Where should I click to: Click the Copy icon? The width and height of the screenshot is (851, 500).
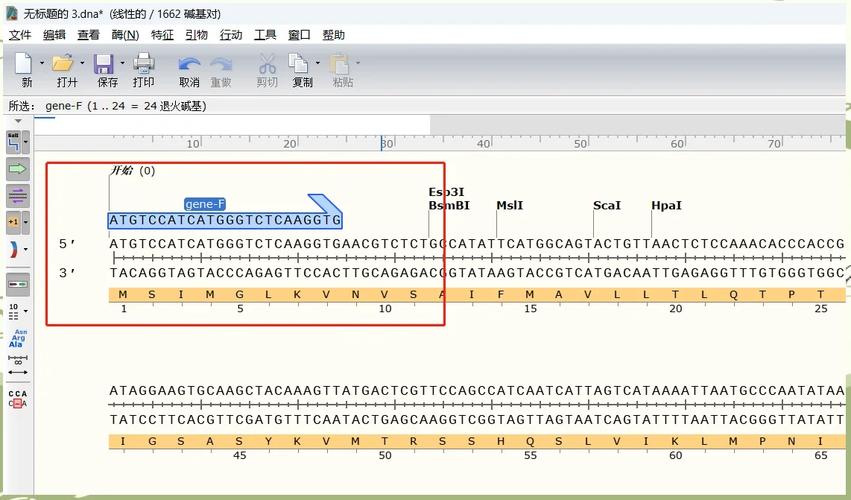(x=298, y=64)
